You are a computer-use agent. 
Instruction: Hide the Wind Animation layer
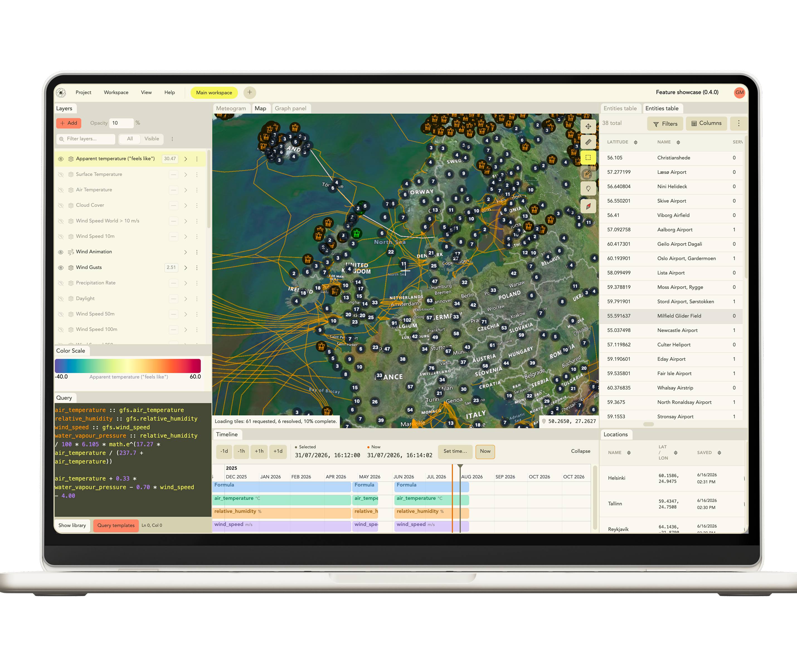coord(60,252)
